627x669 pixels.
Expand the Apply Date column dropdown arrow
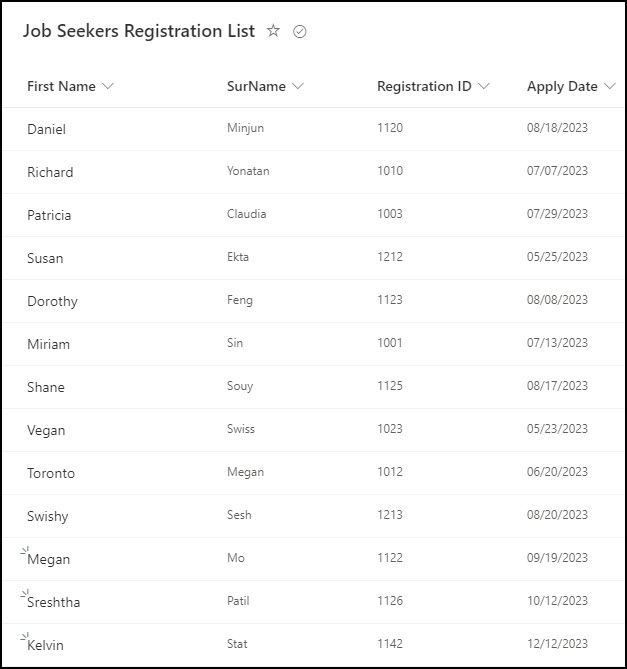pyautogui.click(x=610, y=86)
